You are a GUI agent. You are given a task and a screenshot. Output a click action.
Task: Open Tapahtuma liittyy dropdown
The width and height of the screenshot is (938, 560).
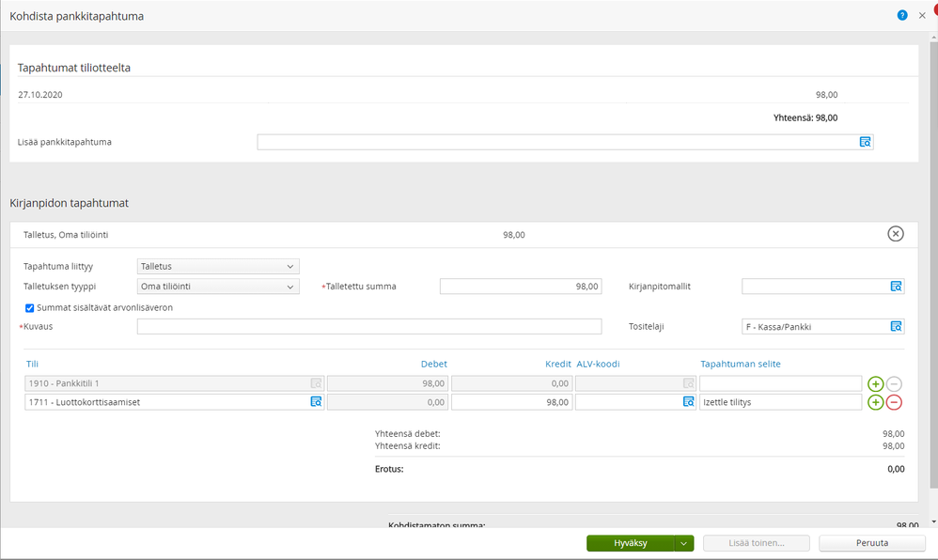tap(218, 266)
